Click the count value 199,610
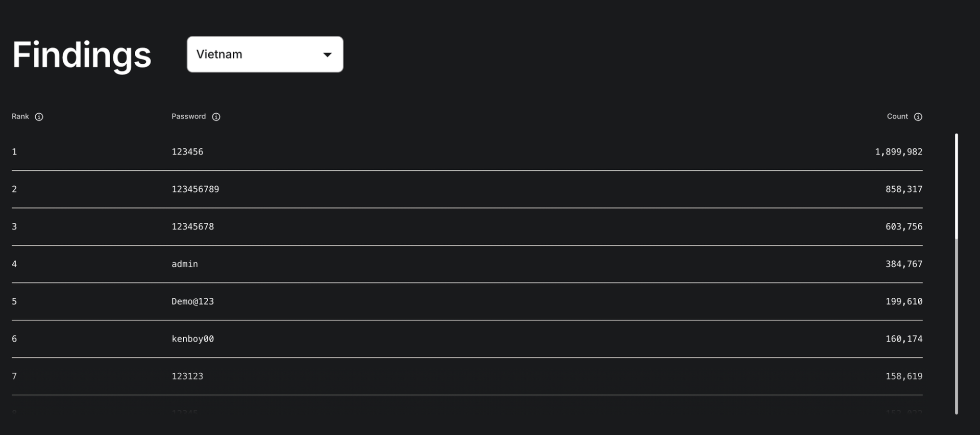The height and width of the screenshot is (435, 980). point(903,301)
